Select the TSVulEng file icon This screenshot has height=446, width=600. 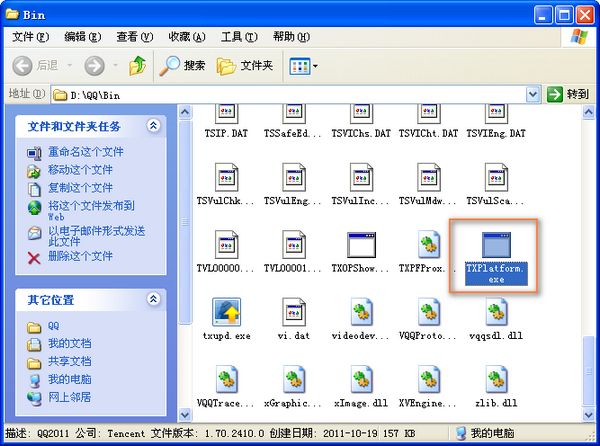click(293, 177)
